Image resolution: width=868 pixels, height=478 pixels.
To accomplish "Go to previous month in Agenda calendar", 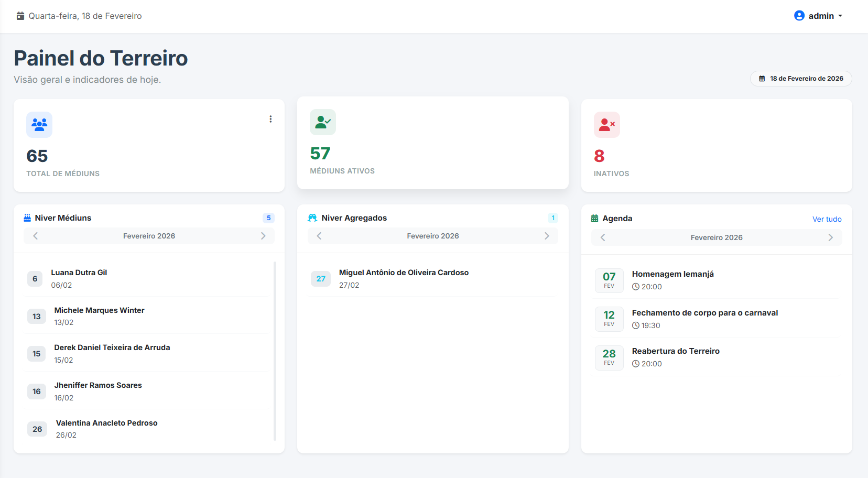I will coord(602,237).
